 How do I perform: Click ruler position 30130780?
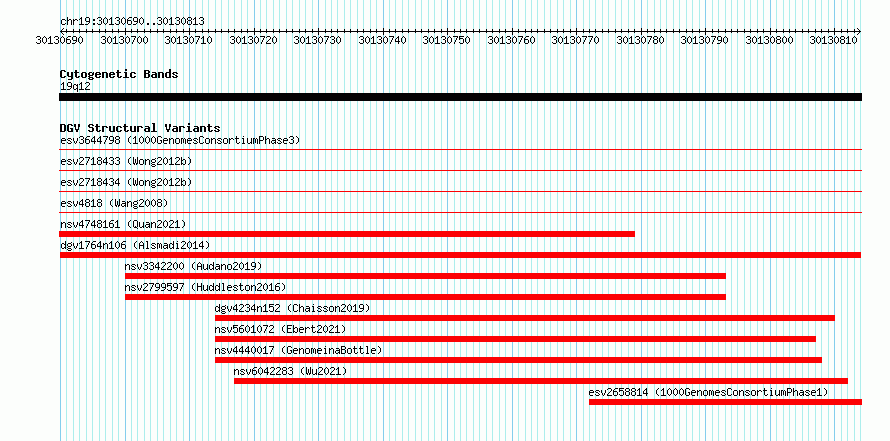click(640, 40)
